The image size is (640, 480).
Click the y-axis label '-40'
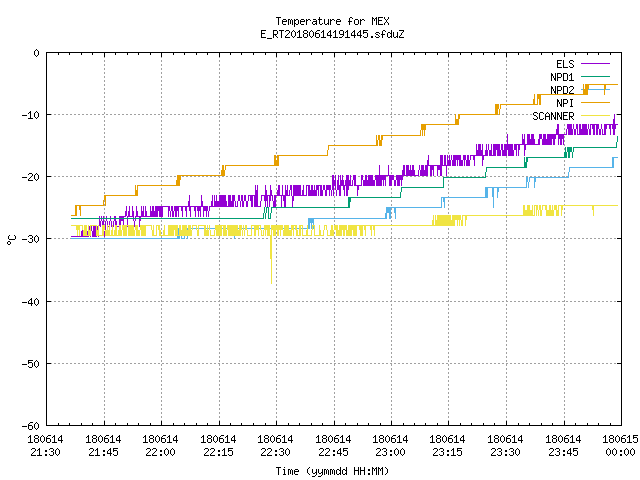pos(31,302)
